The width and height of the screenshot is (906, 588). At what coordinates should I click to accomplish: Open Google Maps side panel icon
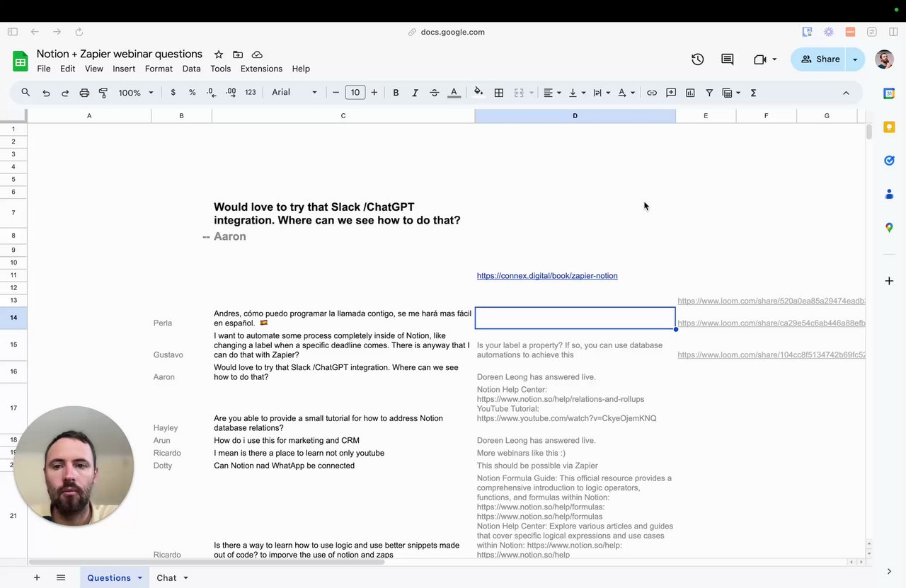coord(889,228)
